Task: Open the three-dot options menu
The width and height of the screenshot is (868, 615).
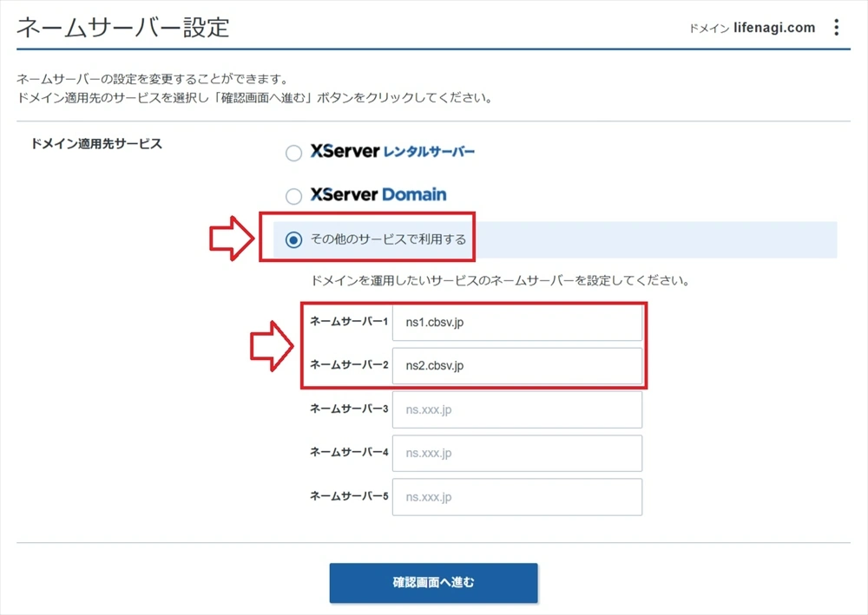Action: click(836, 27)
